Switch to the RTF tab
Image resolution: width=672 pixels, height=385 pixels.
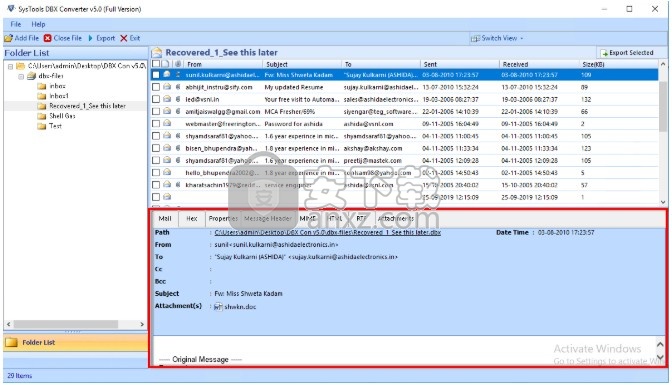coord(361,219)
